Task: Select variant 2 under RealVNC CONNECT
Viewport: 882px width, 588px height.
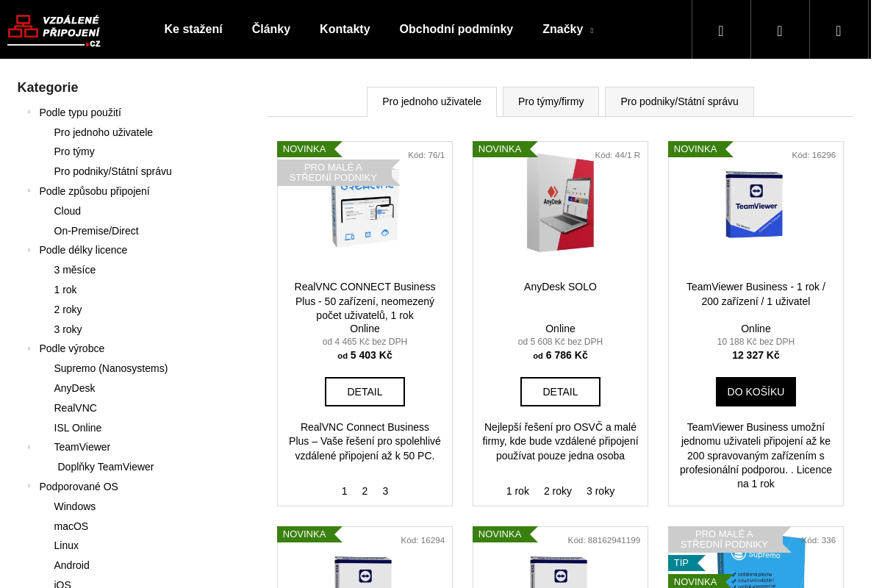Action: click(365, 491)
